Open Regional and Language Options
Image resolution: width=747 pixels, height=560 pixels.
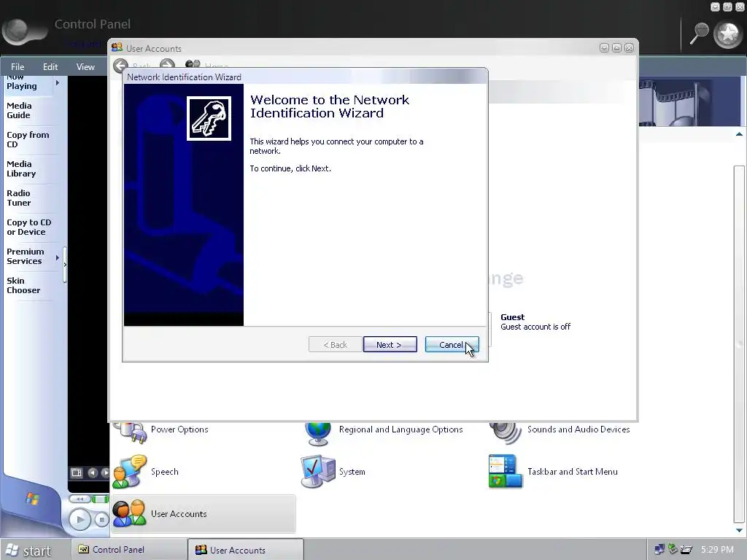[384, 429]
